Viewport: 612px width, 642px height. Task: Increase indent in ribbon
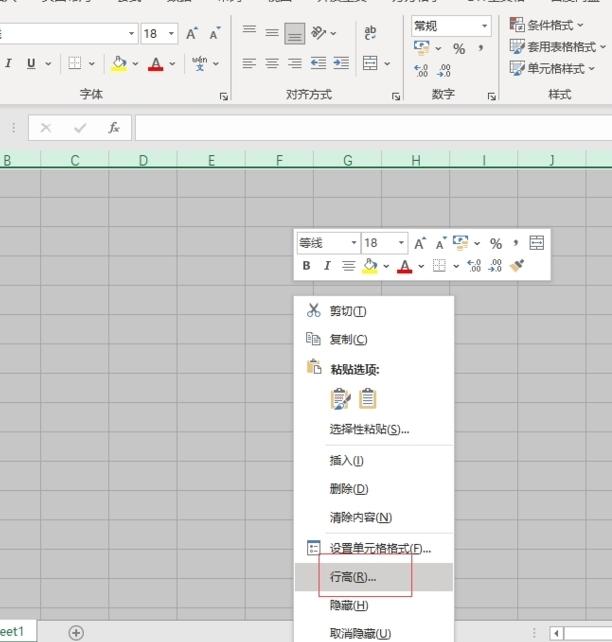[341, 63]
